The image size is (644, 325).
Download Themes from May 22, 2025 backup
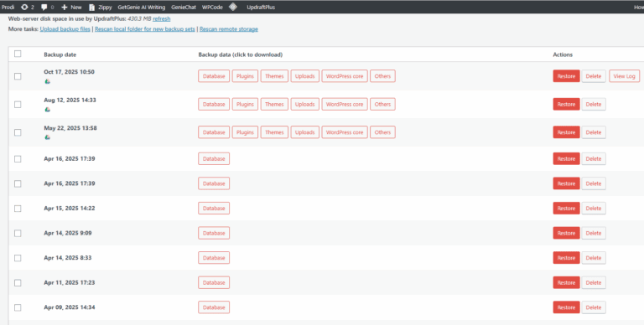(x=274, y=132)
